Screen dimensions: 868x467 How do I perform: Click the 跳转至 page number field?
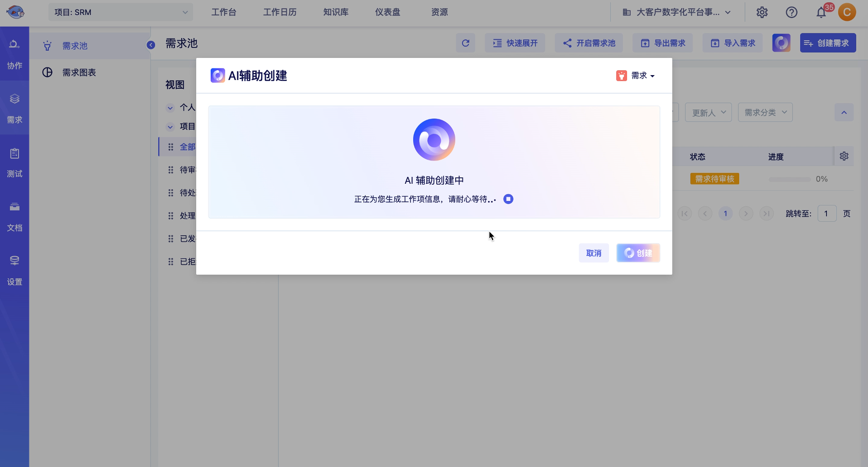[x=826, y=214]
